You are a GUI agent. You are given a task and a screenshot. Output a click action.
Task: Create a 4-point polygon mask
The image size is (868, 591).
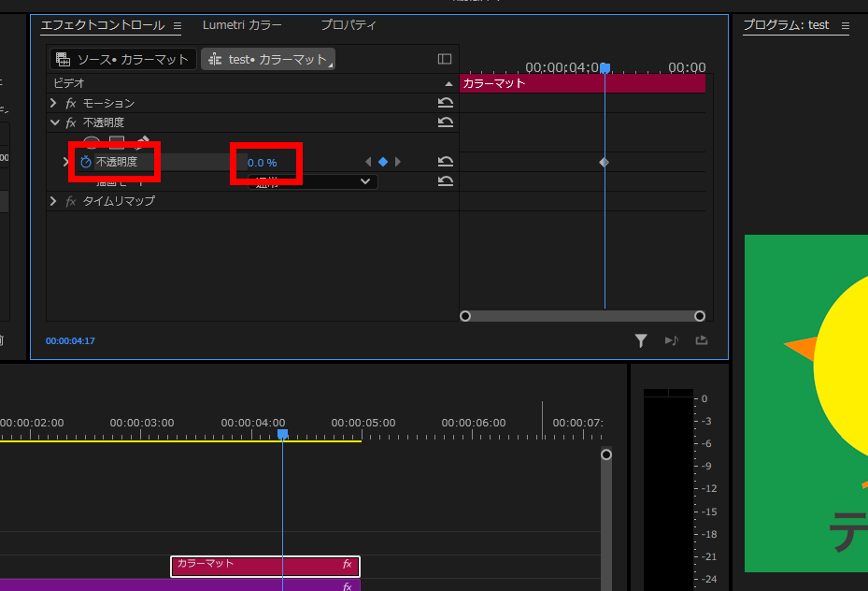[x=116, y=142]
